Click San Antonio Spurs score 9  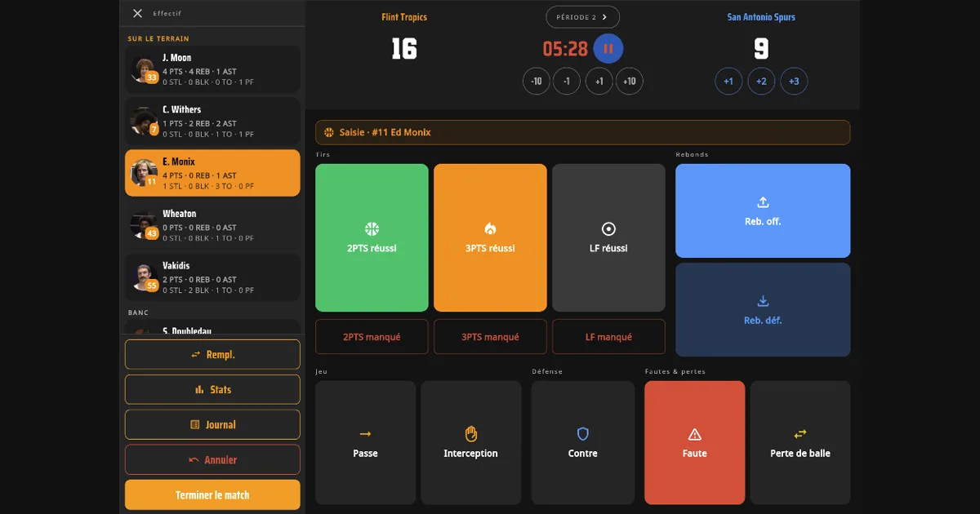761,50
